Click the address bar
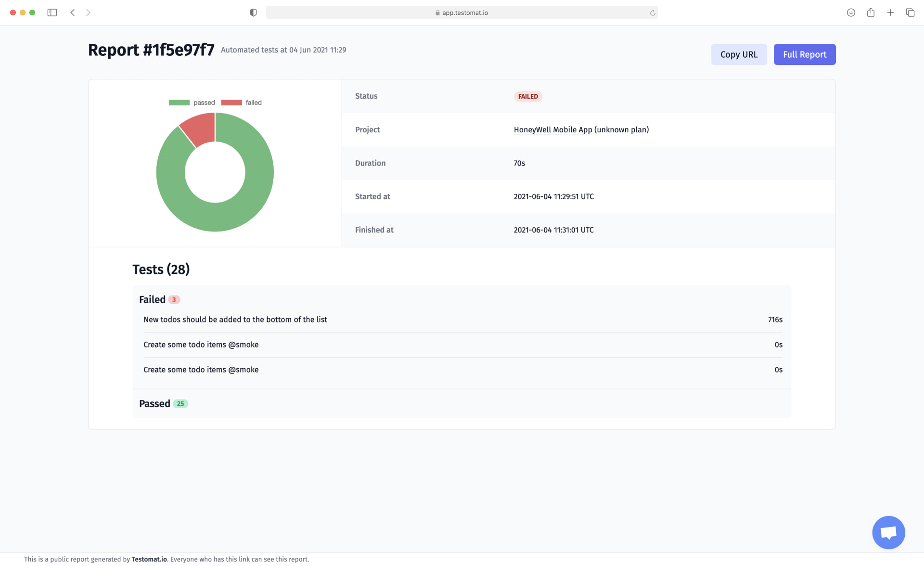This screenshot has height=566, width=924. [462, 13]
